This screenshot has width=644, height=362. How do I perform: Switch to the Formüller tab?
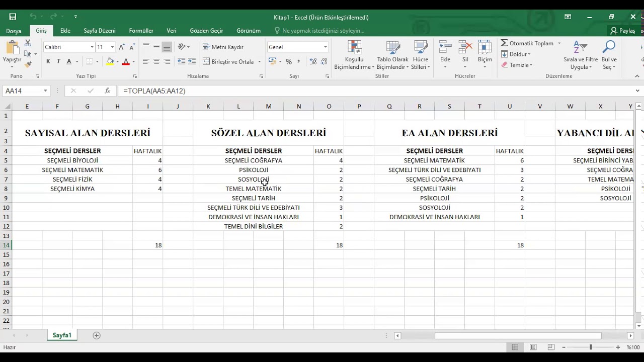pos(141,31)
